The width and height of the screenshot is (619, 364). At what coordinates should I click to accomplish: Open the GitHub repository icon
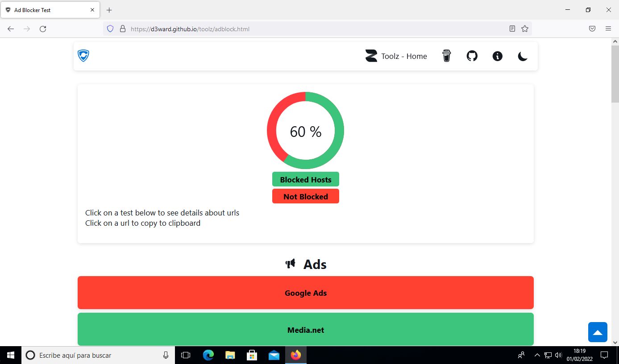[472, 56]
